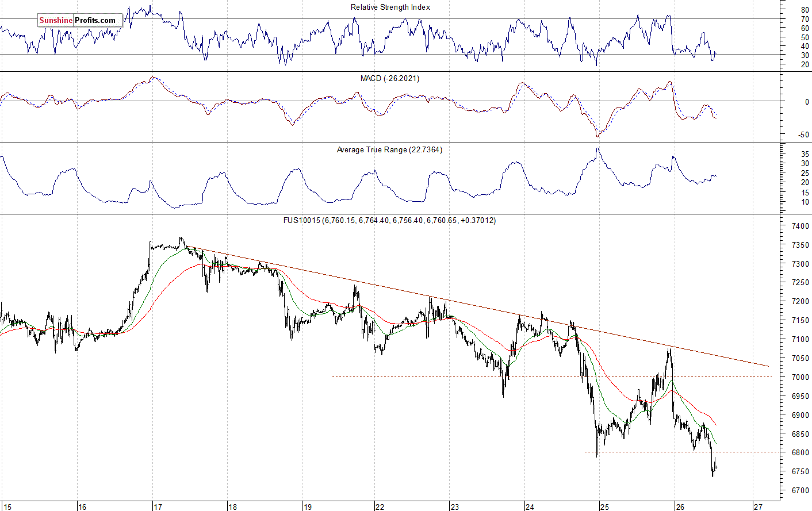Click the FUS10015 price header text
The image size is (812, 511).
[x=389, y=221]
